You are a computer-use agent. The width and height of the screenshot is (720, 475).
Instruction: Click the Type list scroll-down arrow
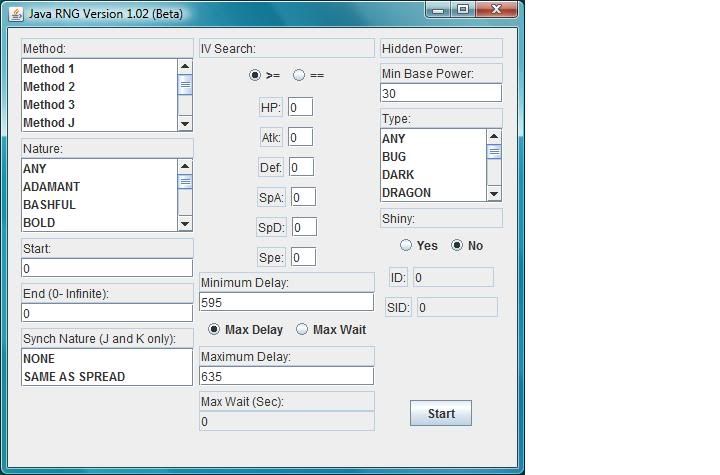(x=494, y=193)
